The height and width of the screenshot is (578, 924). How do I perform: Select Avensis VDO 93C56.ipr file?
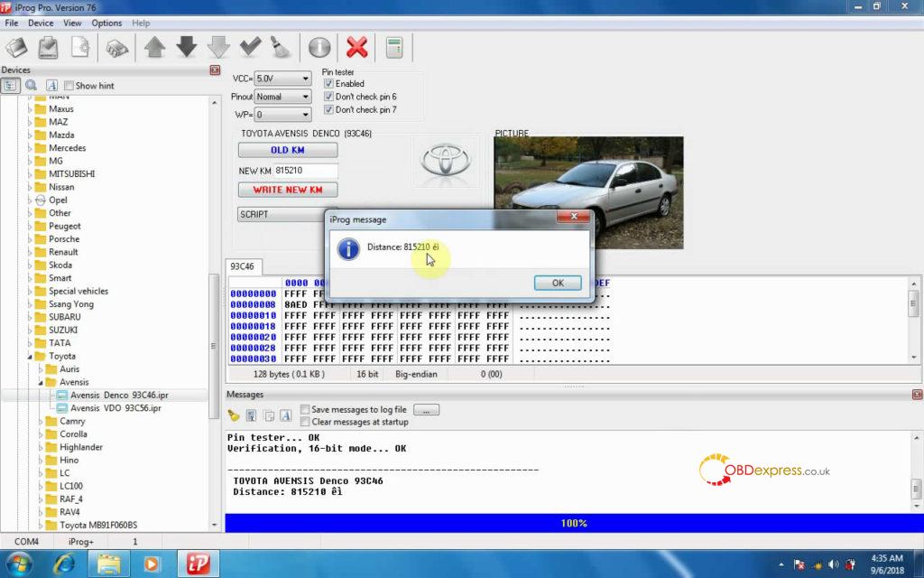(x=115, y=408)
